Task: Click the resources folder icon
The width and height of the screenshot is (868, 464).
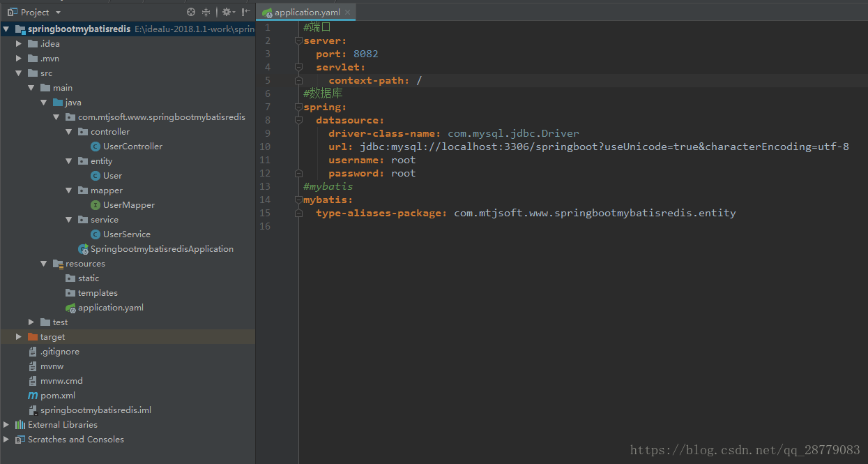Action: (x=58, y=264)
